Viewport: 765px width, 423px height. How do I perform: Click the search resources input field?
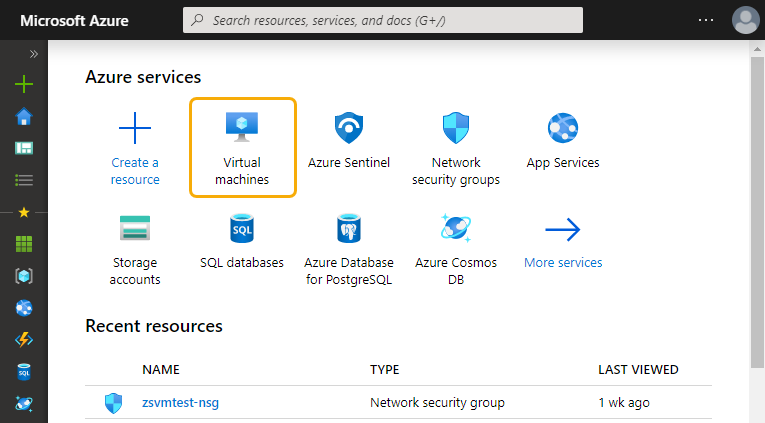point(383,20)
